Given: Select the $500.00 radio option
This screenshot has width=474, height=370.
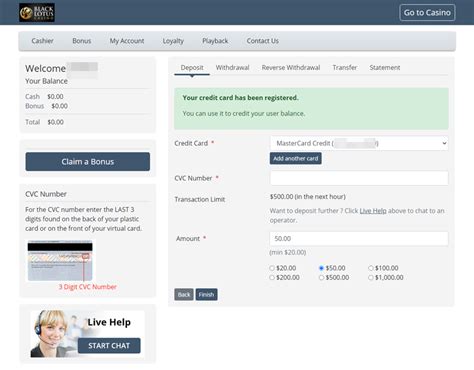Looking at the screenshot, I should click(321, 277).
